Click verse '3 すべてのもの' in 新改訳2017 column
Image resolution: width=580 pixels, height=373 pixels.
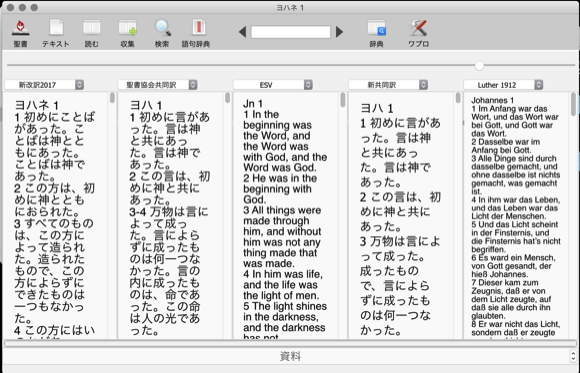point(54,224)
